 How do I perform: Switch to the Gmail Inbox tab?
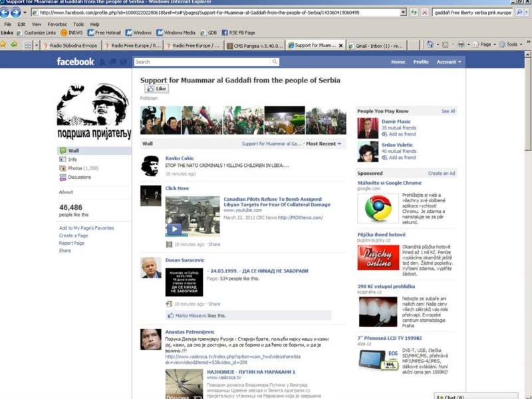(x=379, y=45)
